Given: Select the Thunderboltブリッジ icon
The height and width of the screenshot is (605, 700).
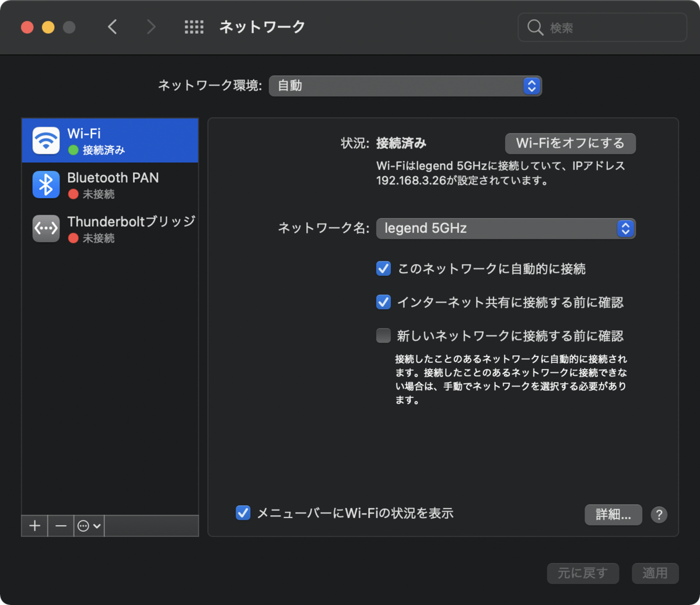Looking at the screenshot, I should click(46, 229).
